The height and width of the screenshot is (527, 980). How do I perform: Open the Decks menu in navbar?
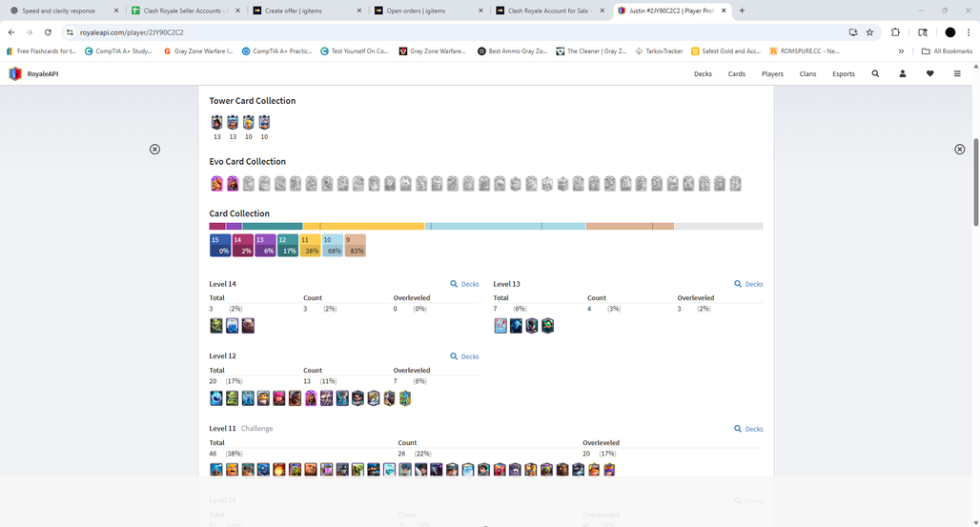[x=703, y=73]
